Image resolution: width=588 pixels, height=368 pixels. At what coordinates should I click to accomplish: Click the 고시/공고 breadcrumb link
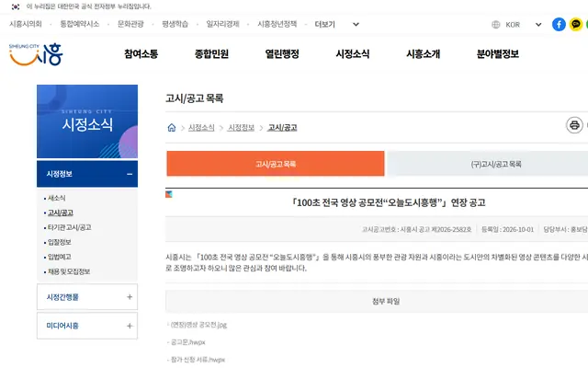point(282,128)
